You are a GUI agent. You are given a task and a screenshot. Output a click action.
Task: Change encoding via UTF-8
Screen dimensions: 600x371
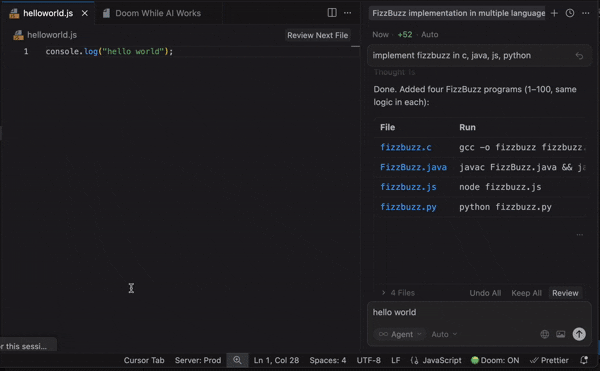pos(368,360)
